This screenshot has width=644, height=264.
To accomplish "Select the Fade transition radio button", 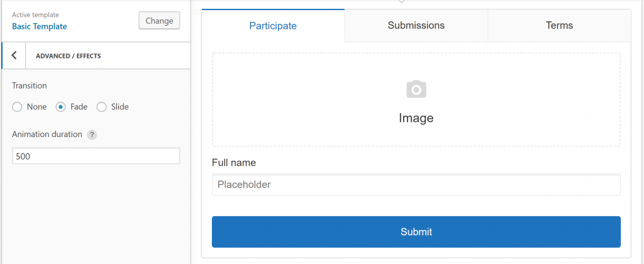I will point(61,107).
